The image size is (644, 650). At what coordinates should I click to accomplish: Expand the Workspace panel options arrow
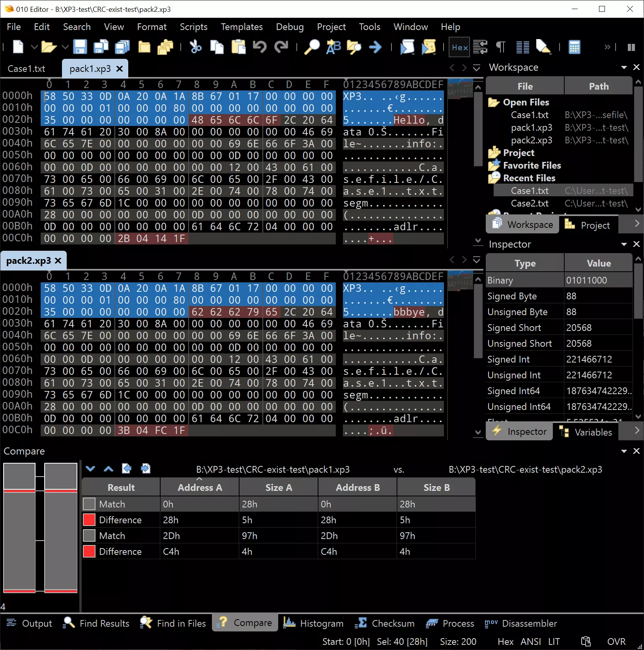point(624,68)
